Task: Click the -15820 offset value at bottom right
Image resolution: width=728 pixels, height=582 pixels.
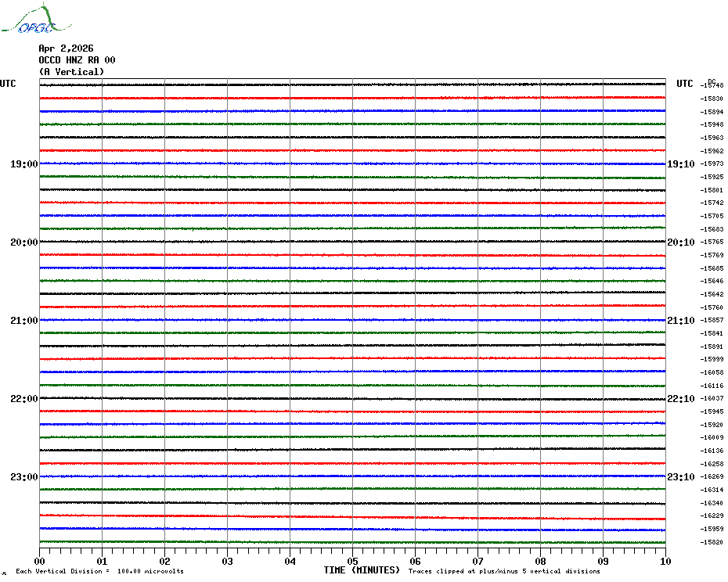Action: click(712, 542)
